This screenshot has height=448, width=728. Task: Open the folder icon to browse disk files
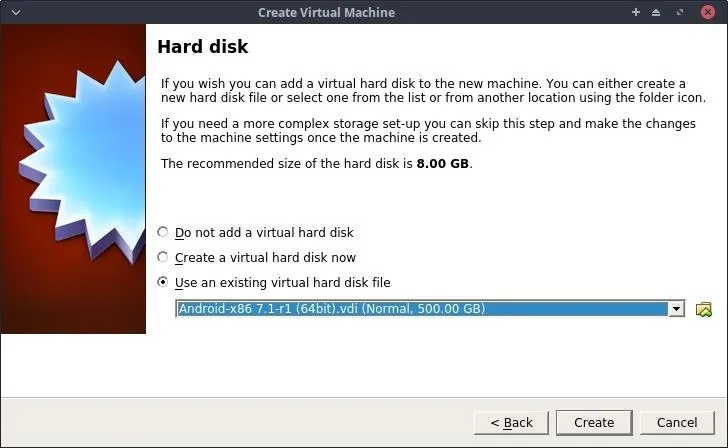[x=704, y=309]
